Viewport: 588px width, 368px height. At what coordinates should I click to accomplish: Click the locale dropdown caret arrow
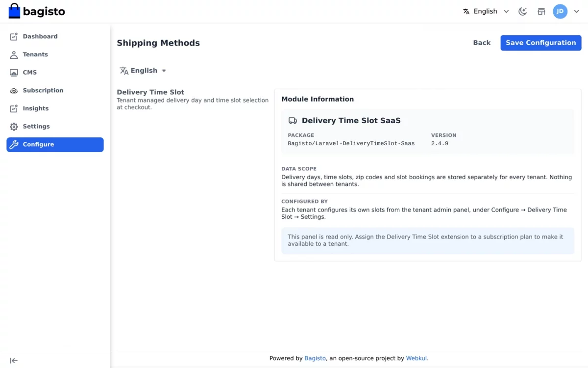[164, 71]
